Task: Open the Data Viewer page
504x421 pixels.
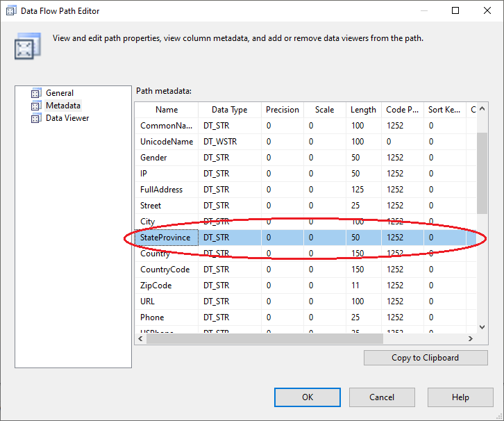Action: coord(67,118)
